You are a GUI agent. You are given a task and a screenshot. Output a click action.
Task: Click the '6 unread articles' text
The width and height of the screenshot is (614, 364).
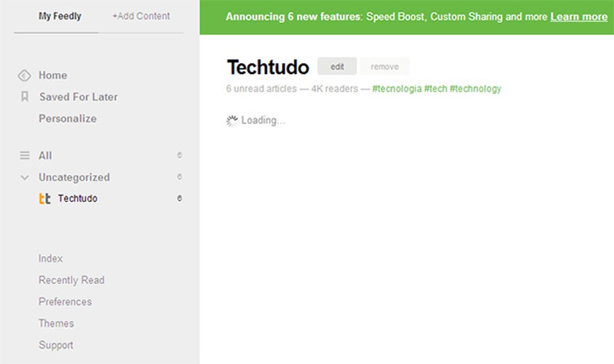(261, 89)
